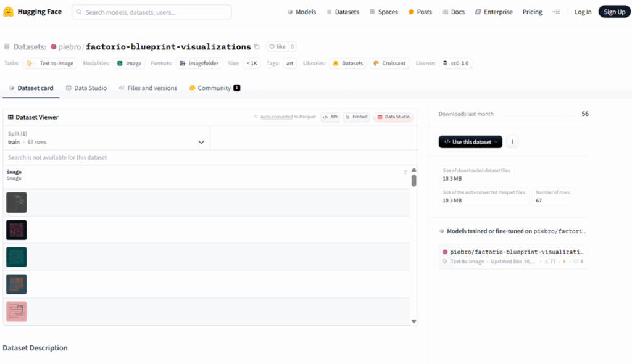Screen dimensions: 632x364
Task: Open the pink image thumbnail
Action: 17,312
